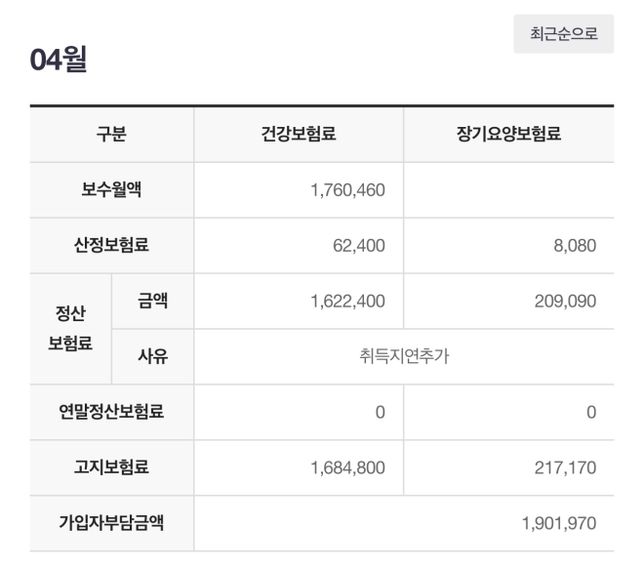The image size is (644, 567).
Task: Click the 최근순으로 sort button
Action: click(x=563, y=34)
